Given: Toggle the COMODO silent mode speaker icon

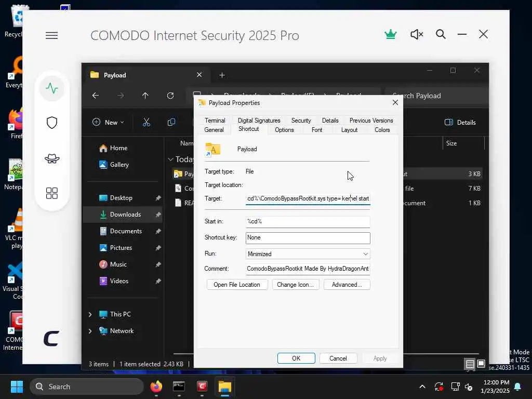Looking at the screenshot, I should pos(417,34).
